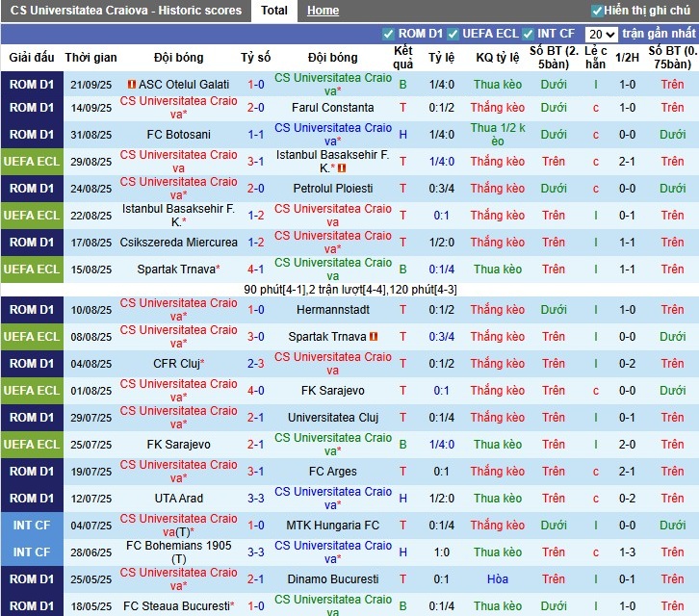Switch to the Home tab
699x616 pixels.
coord(323,11)
